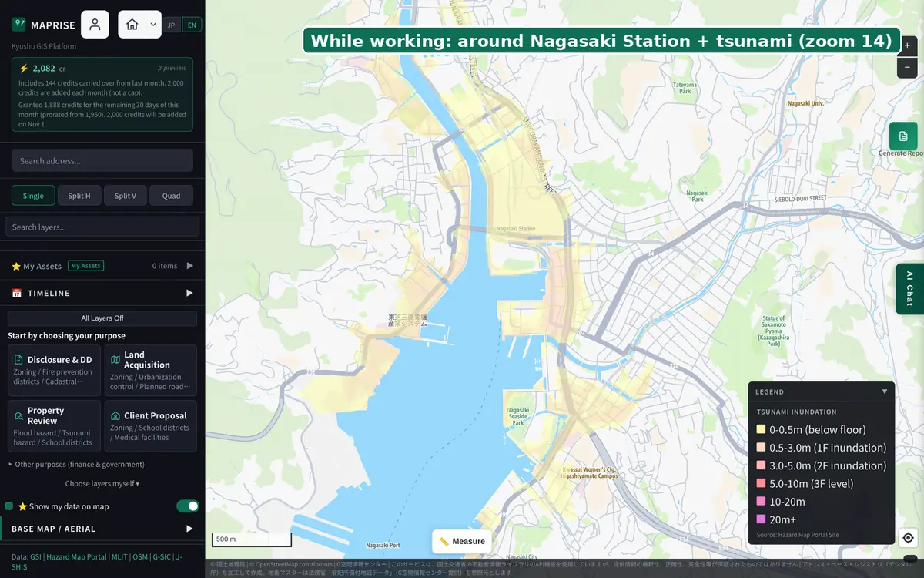Viewport: 924px width, 578px height.
Task: Click the 20m+ legend color swatch
Action: [761, 519]
